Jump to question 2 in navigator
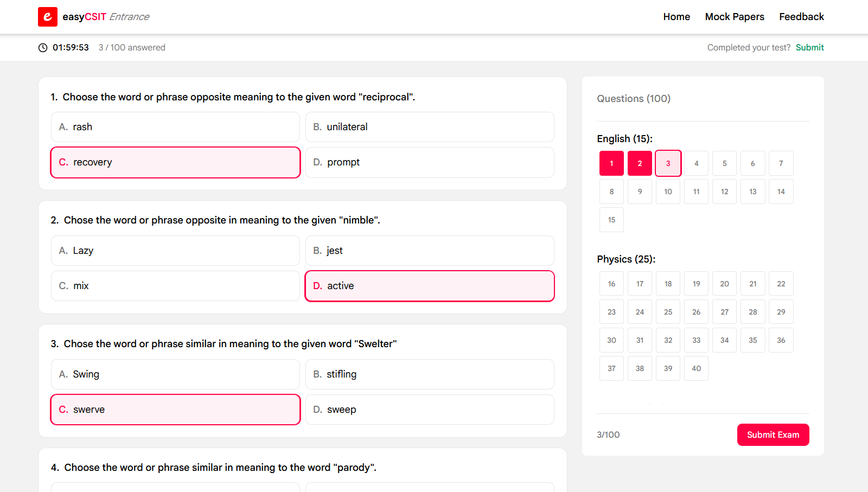The width and height of the screenshot is (868, 492). click(x=640, y=163)
